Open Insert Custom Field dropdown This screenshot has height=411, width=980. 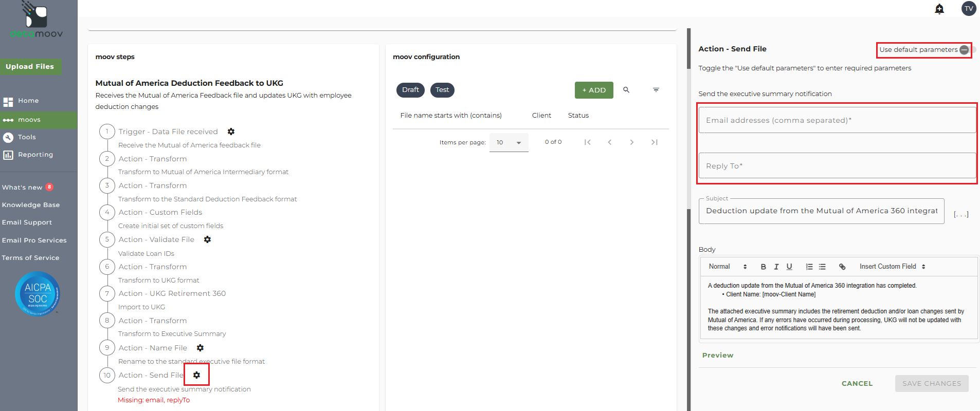893,267
